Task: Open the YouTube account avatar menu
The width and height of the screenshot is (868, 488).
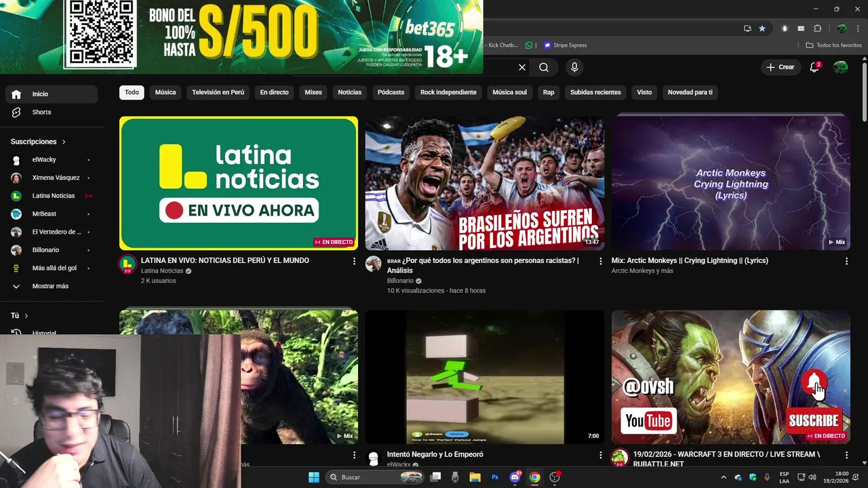Action: click(x=840, y=67)
